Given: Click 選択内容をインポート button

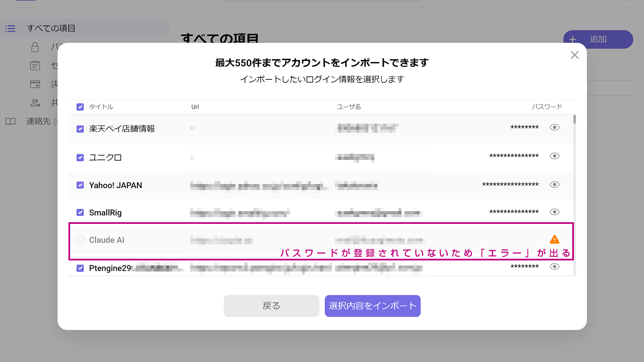Looking at the screenshot, I should (x=373, y=306).
